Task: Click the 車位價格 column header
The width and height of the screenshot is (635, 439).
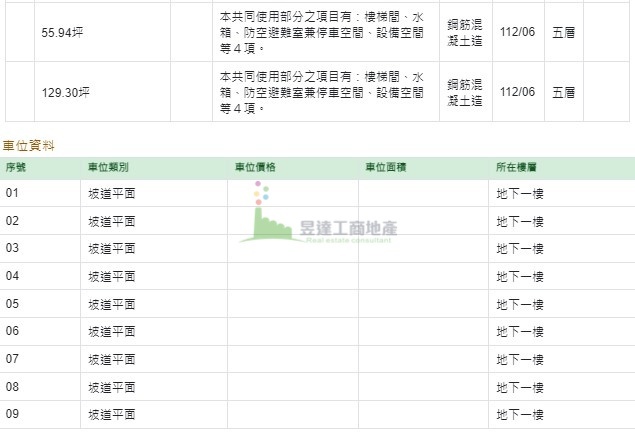Action: click(x=255, y=167)
